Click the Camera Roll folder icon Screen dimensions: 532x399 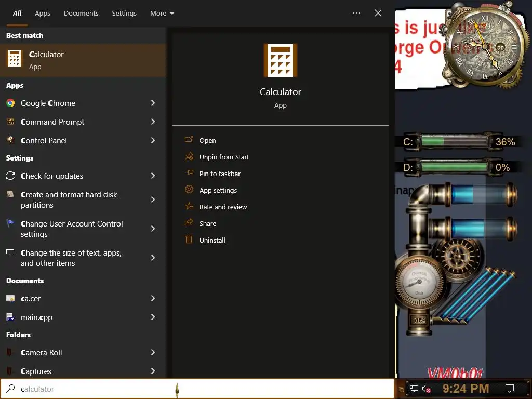10,353
